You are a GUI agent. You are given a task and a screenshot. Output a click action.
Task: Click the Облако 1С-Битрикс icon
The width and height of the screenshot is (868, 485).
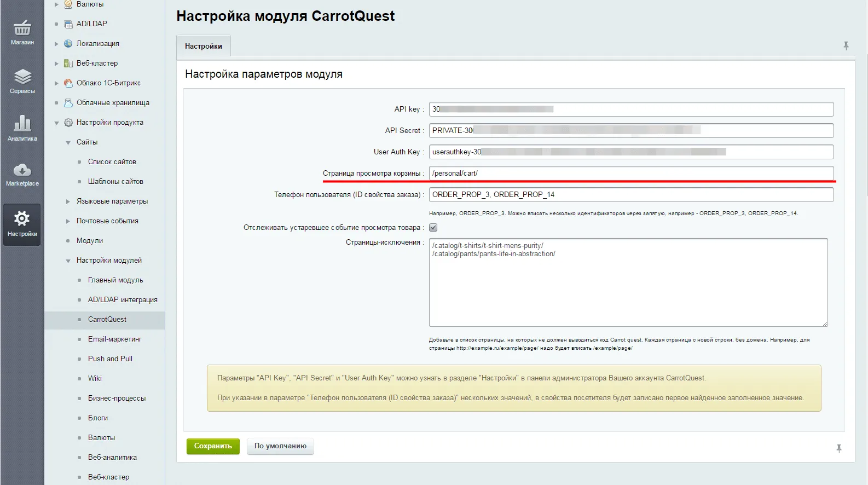pyautogui.click(x=68, y=83)
